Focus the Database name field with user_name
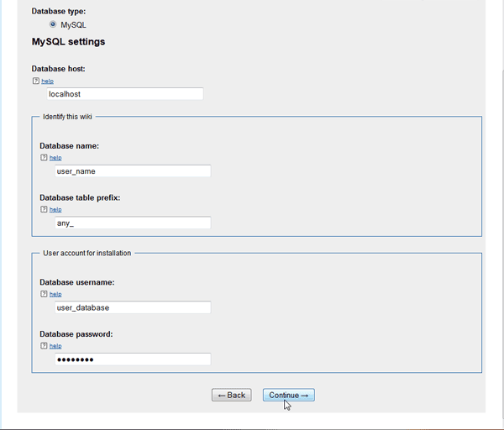 tap(132, 170)
